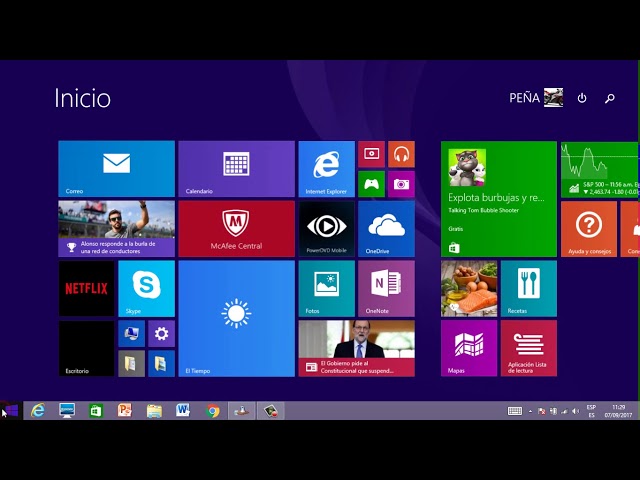Open the blue File Explorer small tile
The image size is (640, 480).
click(x=162, y=363)
